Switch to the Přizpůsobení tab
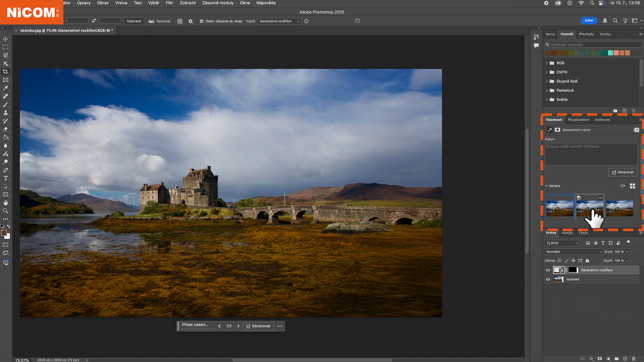The width and height of the screenshot is (644, 362). click(x=578, y=120)
